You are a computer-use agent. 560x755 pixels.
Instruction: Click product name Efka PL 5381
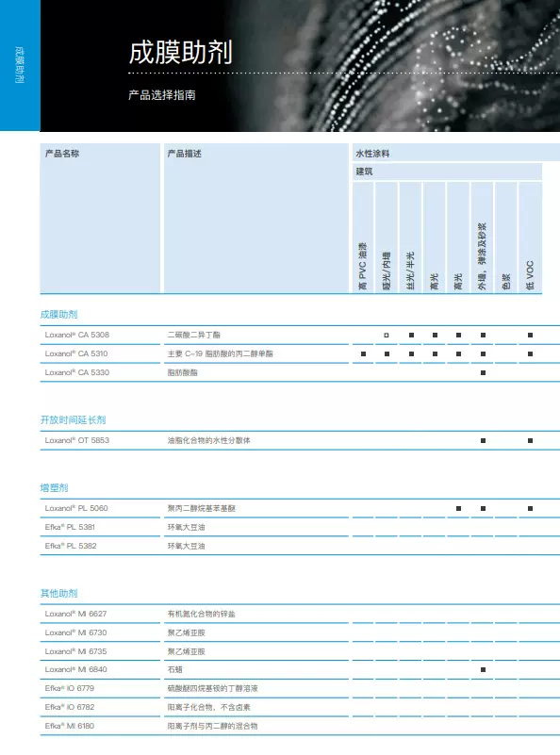tap(70, 527)
